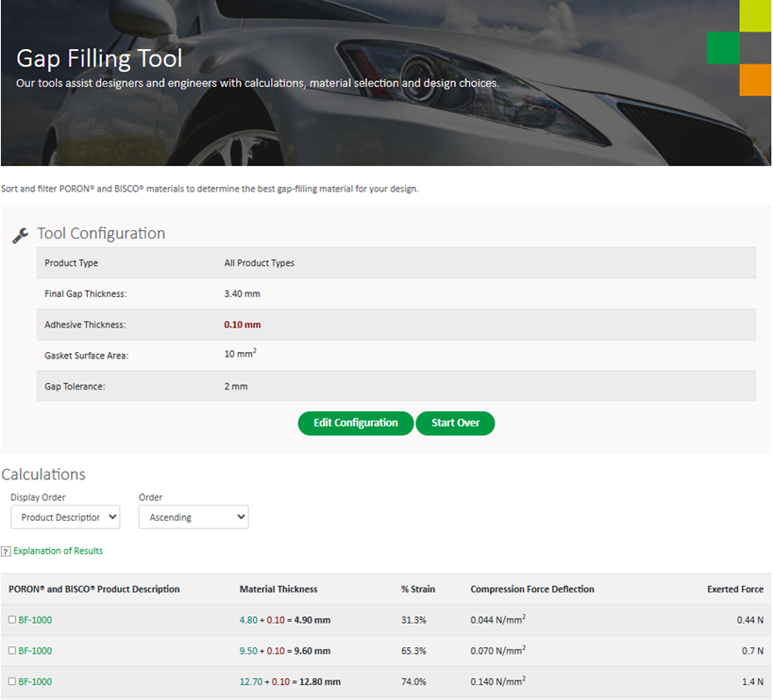773x700 pixels.
Task: Select the BF-1000 checkbox in 12.80 mm row
Action: click(12, 681)
